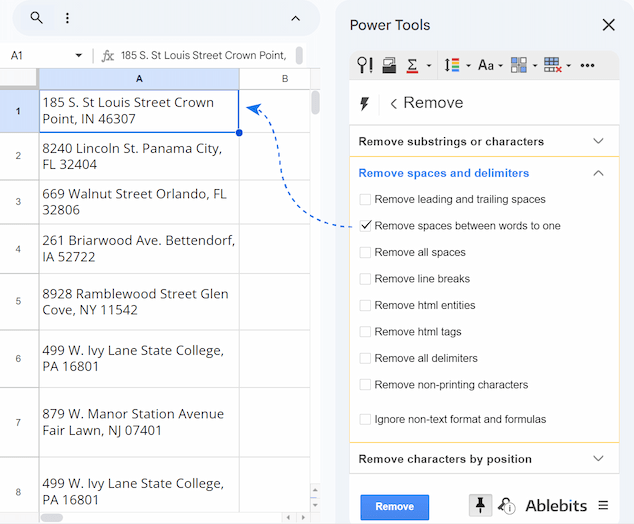Open the sort tool dropdown arrow
The width and height of the screenshot is (634, 524).
click(x=469, y=66)
